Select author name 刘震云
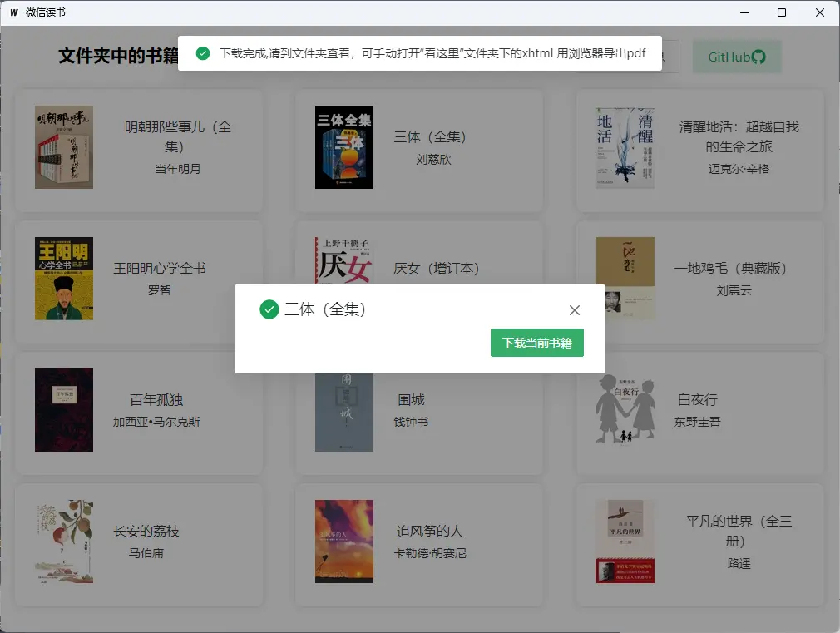 pyautogui.click(x=734, y=290)
